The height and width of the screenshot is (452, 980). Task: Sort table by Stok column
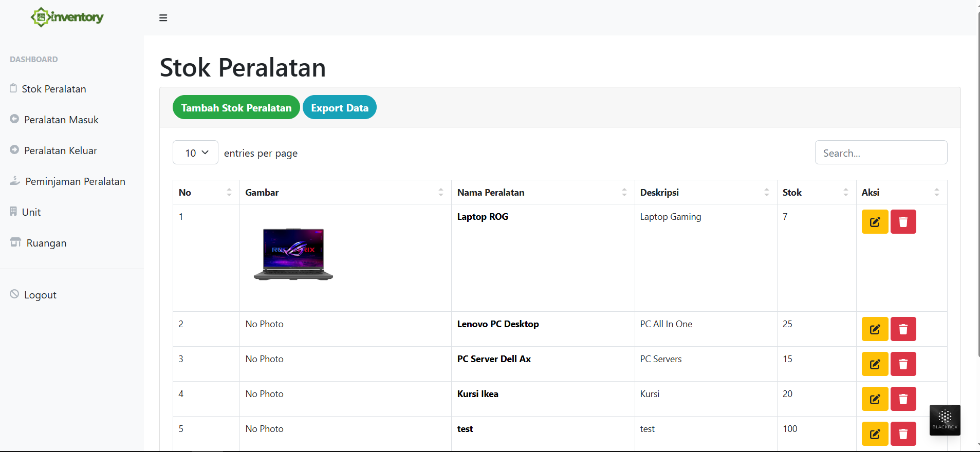pyautogui.click(x=816, y=193)
